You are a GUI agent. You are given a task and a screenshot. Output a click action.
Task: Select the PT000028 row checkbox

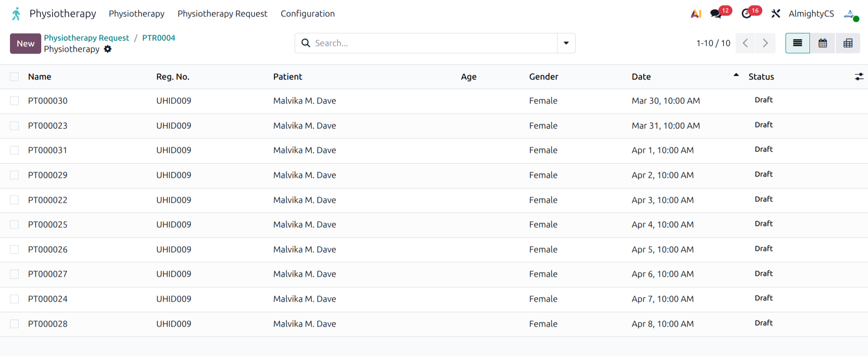pos(15,324)
